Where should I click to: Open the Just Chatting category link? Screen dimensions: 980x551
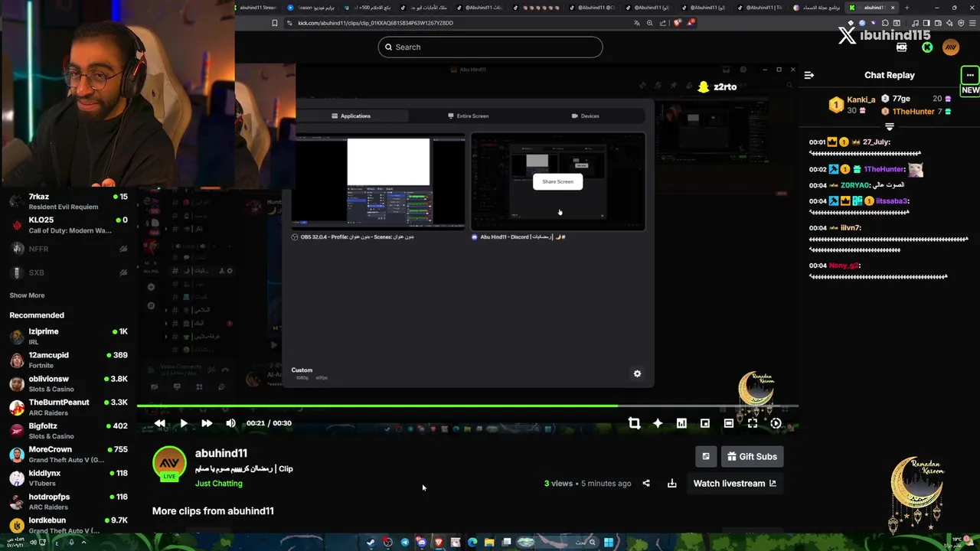pyautogui.click(x=218, y=484)
